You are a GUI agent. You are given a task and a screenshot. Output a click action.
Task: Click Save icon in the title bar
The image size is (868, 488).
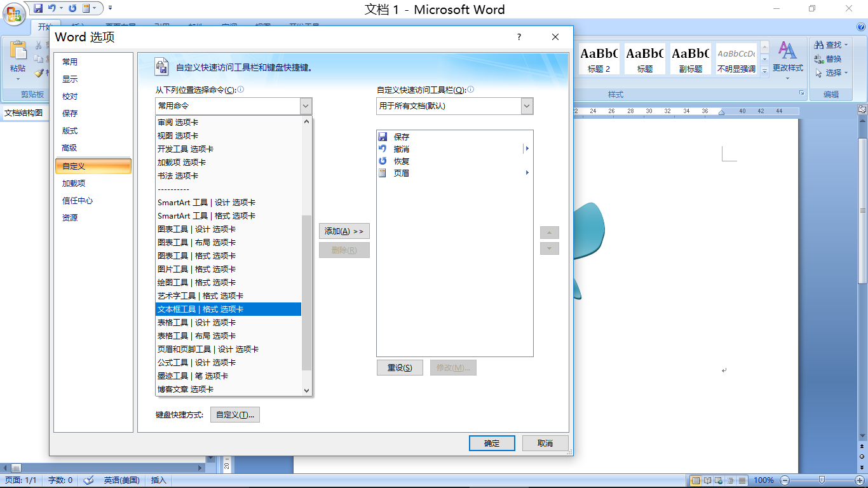[x=38, y=8]
